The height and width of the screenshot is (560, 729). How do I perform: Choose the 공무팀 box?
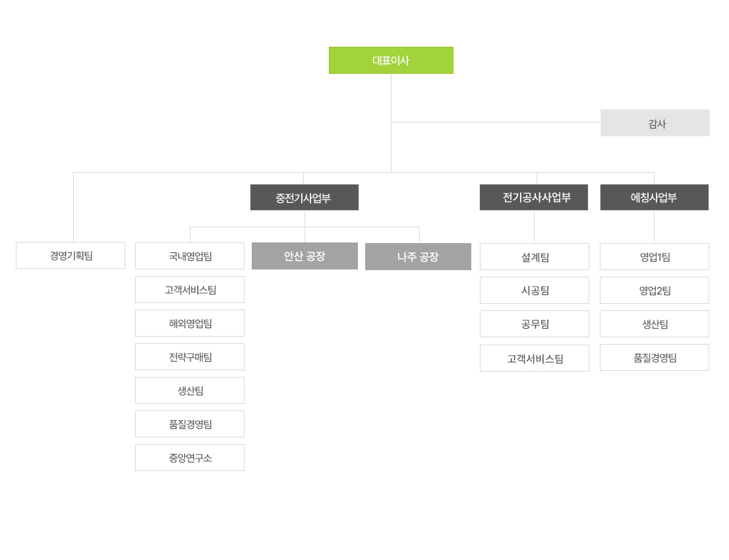click(534, 324)
